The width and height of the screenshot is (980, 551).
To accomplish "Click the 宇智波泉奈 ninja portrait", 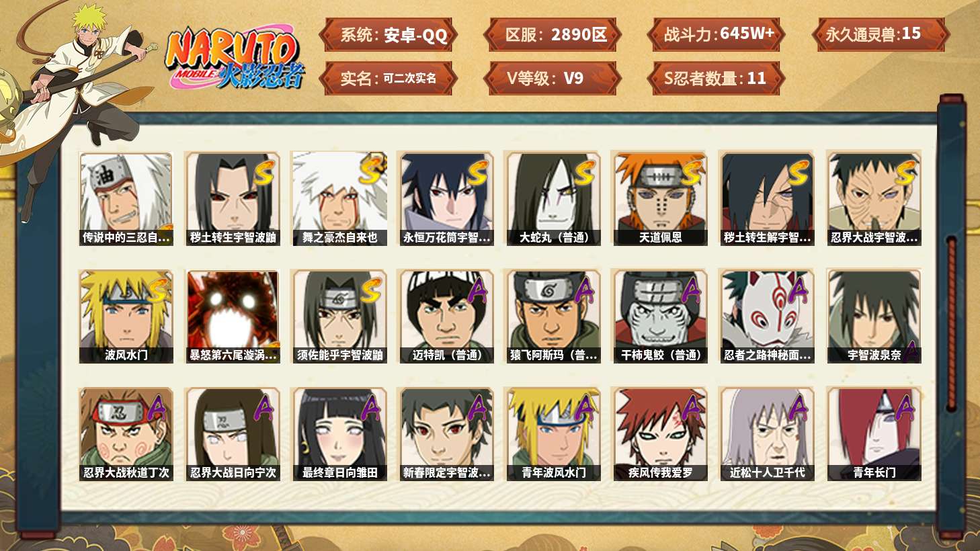I will (874, 316).
